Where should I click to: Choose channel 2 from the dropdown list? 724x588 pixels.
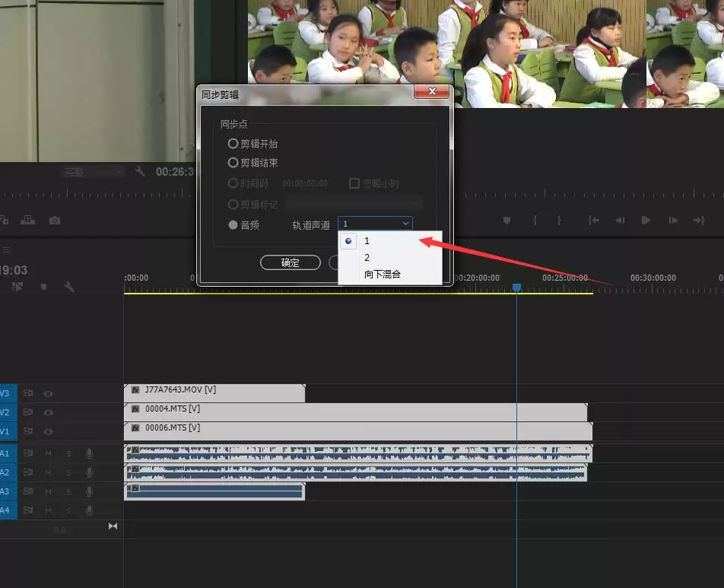click(x=367, y=257)
